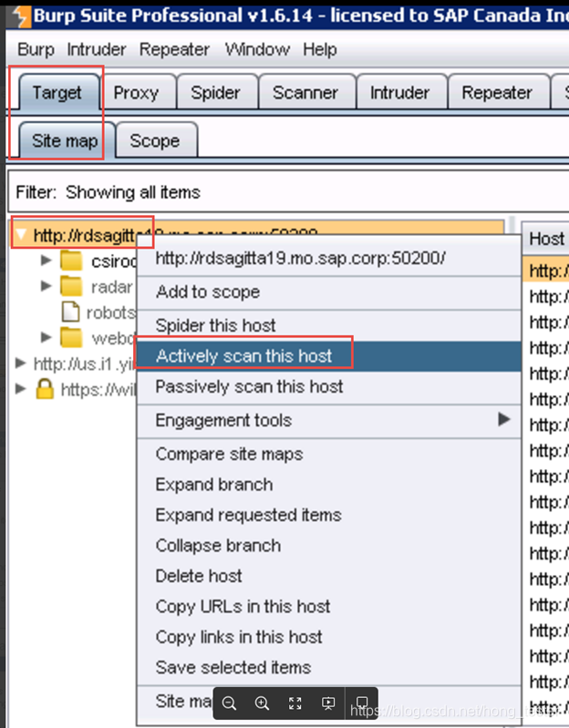
Task: Select the highlighted first host table row
Action: [546, 271]
